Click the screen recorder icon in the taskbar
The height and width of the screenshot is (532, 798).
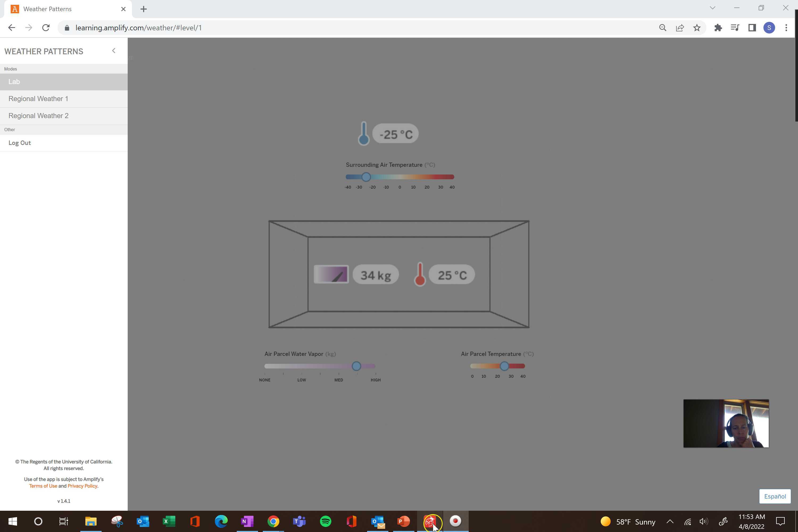[456, 521]
